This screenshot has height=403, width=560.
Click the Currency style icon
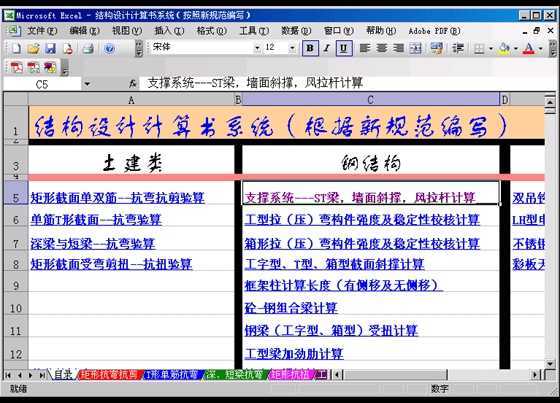(x=436, y=48)
